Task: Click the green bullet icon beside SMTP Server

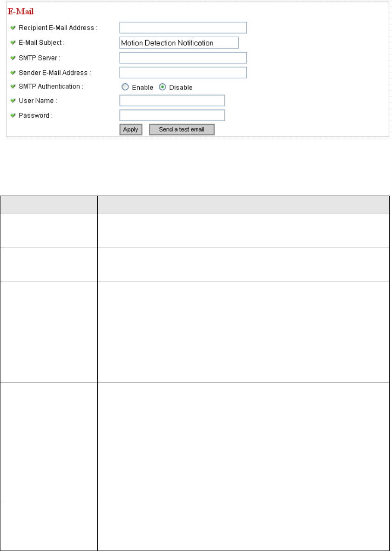Action: (13, 57)
